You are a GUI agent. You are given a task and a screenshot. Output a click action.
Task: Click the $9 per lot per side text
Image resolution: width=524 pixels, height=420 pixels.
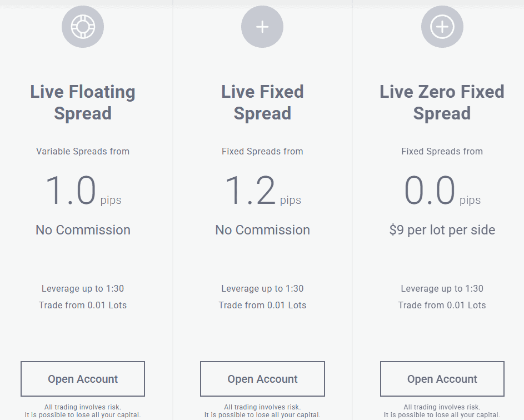click(442, 229)
